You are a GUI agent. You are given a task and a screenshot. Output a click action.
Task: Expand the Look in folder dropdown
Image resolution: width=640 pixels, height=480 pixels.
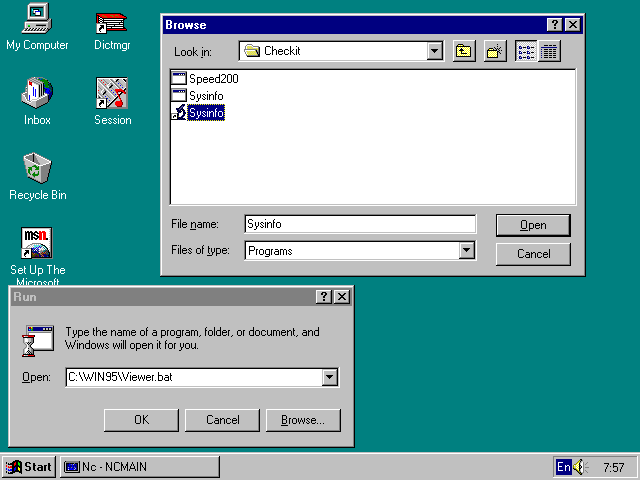pyautogui.click(x=434, y=51)
